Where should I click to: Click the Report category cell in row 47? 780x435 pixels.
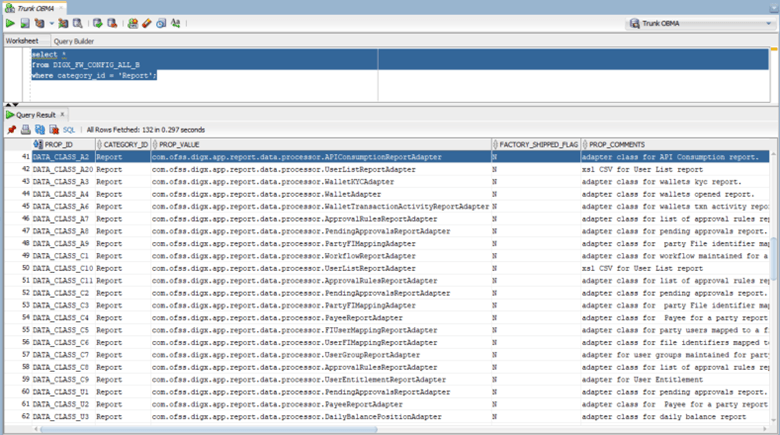click(x=123, y=231)
